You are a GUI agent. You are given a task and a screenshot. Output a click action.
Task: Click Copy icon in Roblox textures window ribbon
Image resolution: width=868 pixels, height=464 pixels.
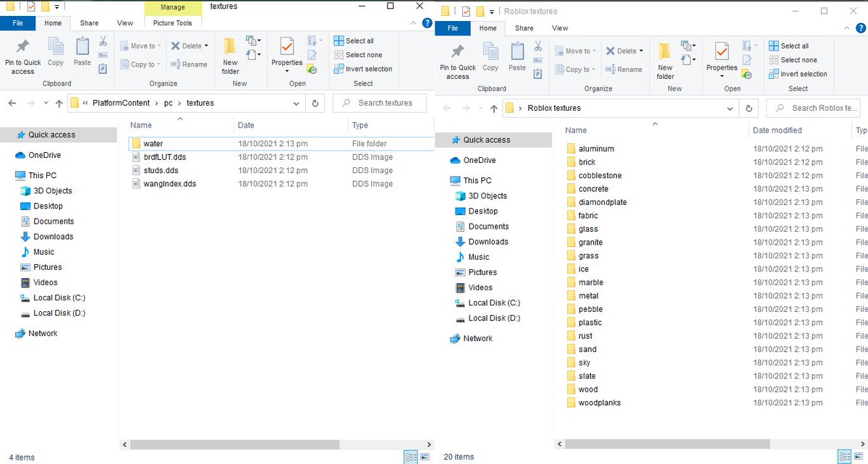tap(490, 57)
